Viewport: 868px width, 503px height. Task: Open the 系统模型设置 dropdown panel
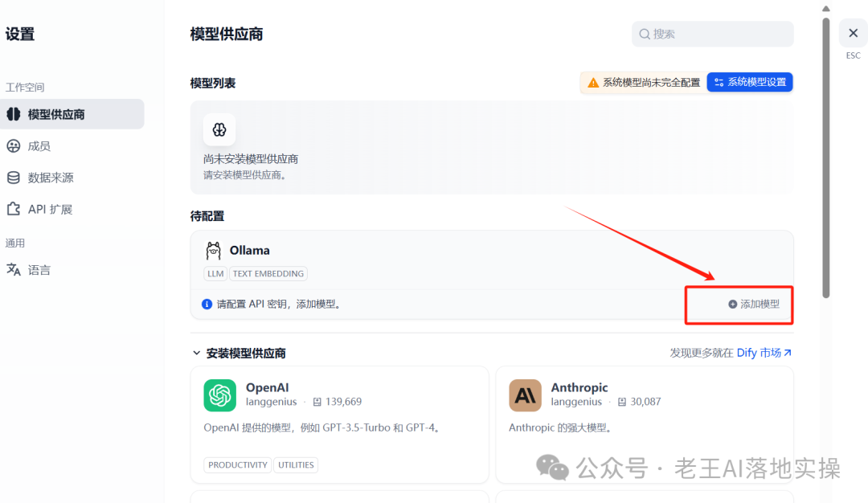coord(749,81)
